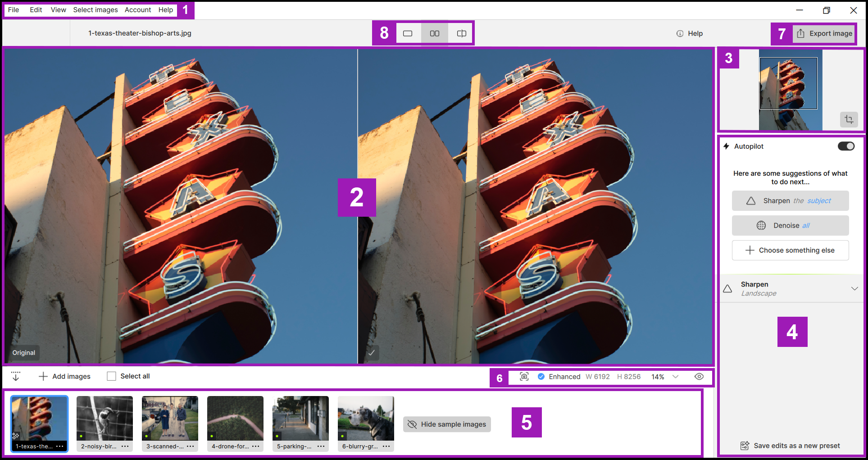Click the preview snapshot icon near Enhanced
868x460 pixels.
(524, 377)
